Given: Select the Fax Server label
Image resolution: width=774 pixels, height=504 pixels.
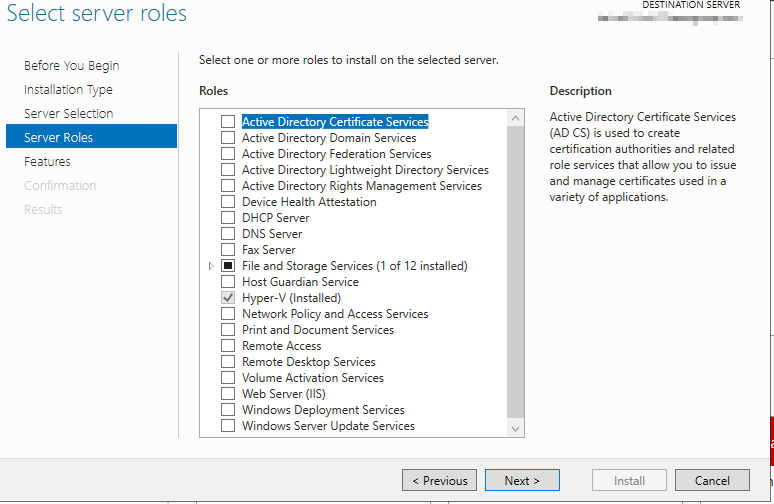Looking at the screenshot, I should (269, 250).
